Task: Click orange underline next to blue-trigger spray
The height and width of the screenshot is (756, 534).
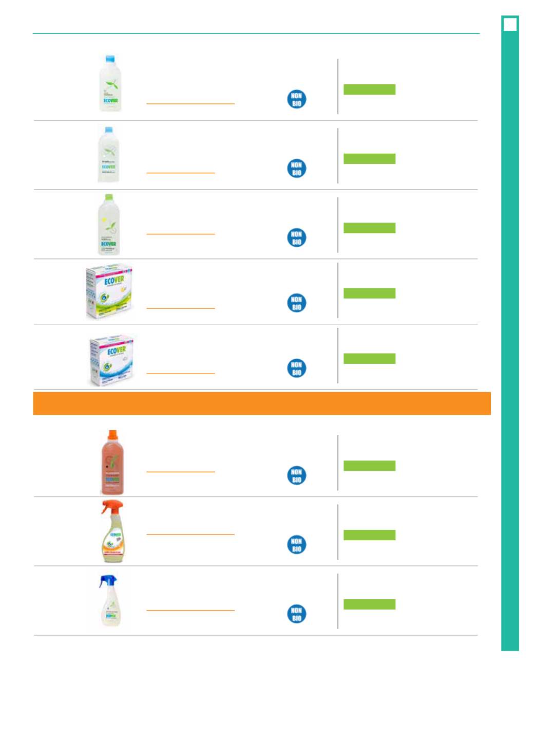Action: coord(190,610)
